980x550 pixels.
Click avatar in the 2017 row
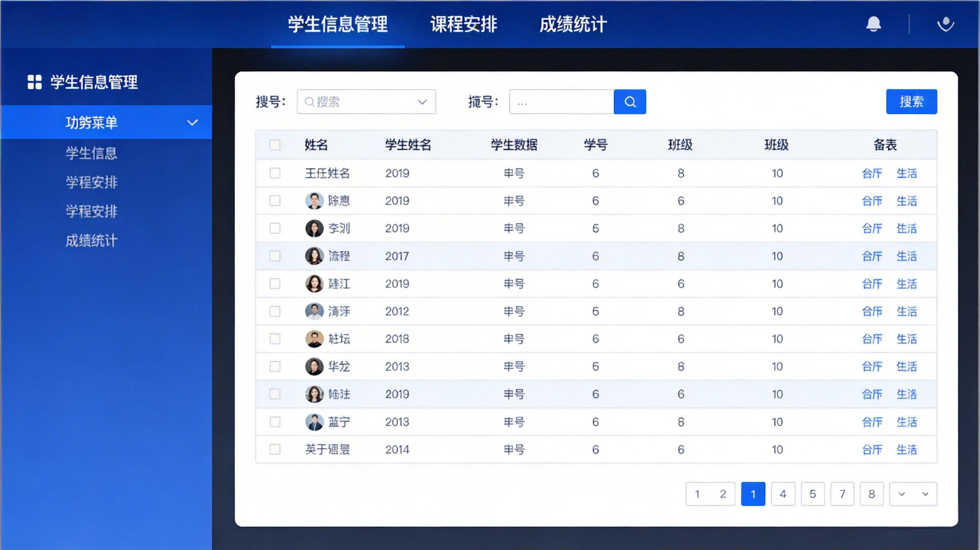tap(314, 256)
